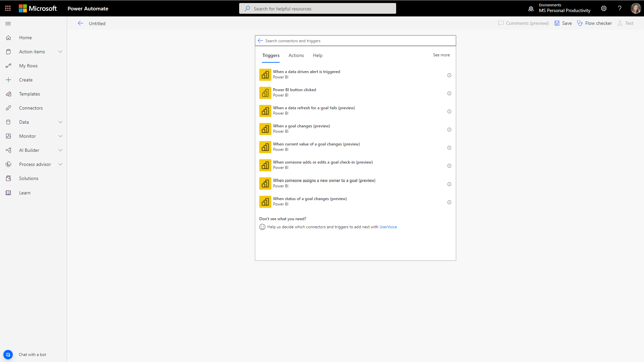Viewport: 644px width, 362px height.
Task: Click the goal current value changes trigger icon
Action: click(265, 147)
